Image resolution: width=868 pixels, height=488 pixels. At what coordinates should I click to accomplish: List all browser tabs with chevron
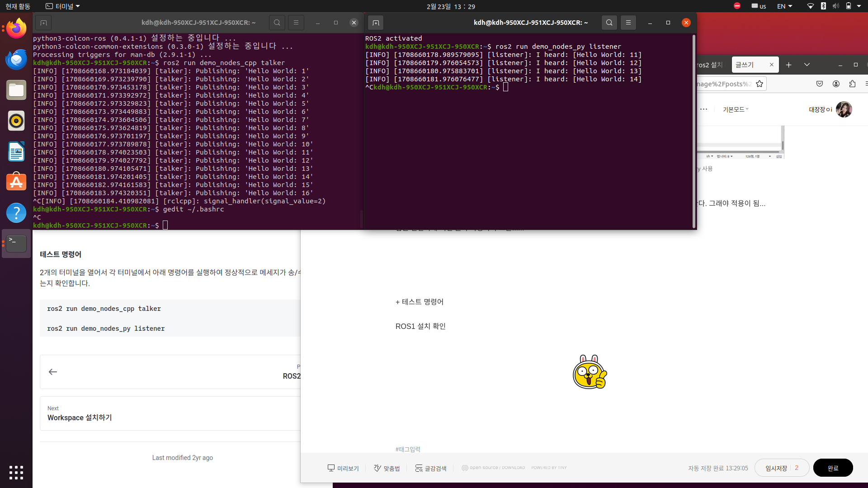click(x=807, y=65)
